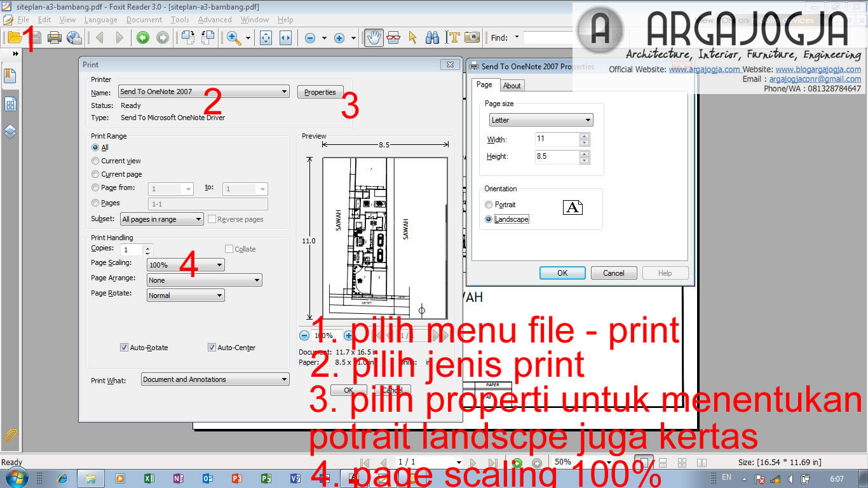Open Page Scaling dropdown

pyautogui.click(x=186, y=265)
